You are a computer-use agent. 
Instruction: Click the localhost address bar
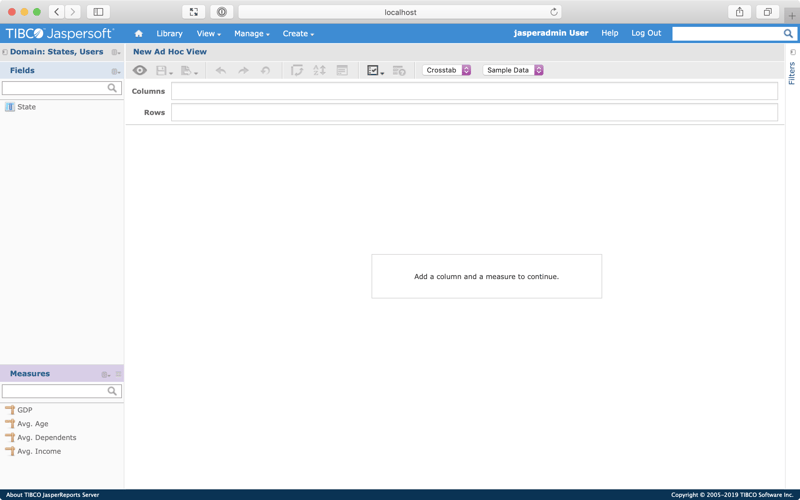[400, 12]
